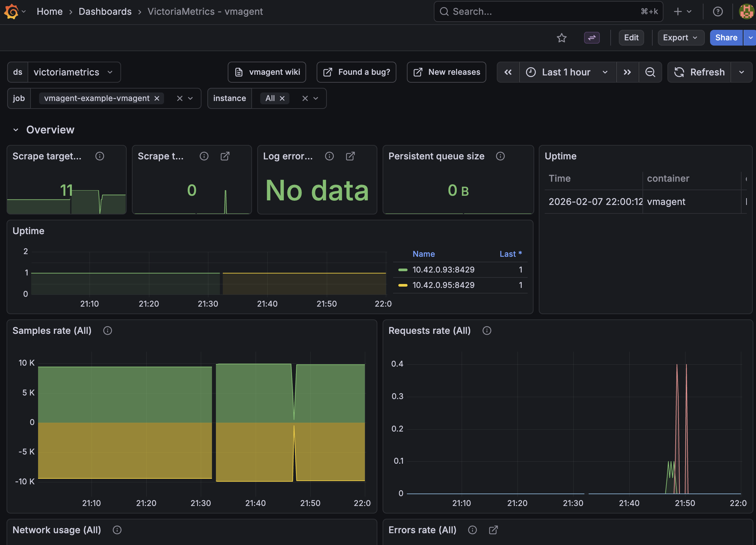The height and width of the screenshot is (545, 756).
Task: Shift time range forward
Action: [x=627, y=72]
